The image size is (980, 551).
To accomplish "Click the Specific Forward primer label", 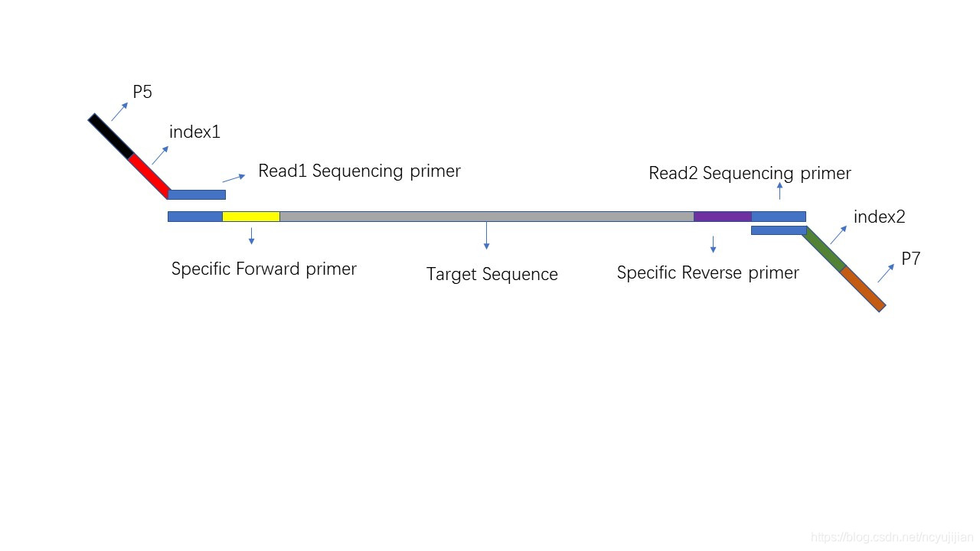I will coord(264,269).
